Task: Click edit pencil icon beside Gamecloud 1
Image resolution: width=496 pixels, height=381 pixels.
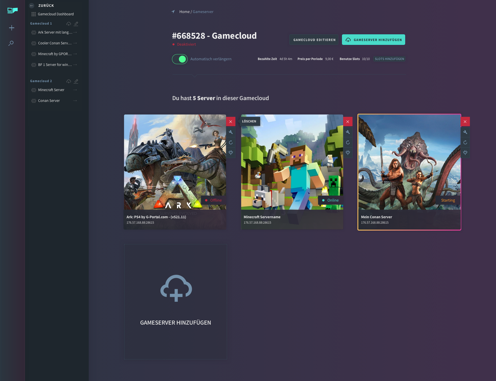Action: click(x=76, y=24)
